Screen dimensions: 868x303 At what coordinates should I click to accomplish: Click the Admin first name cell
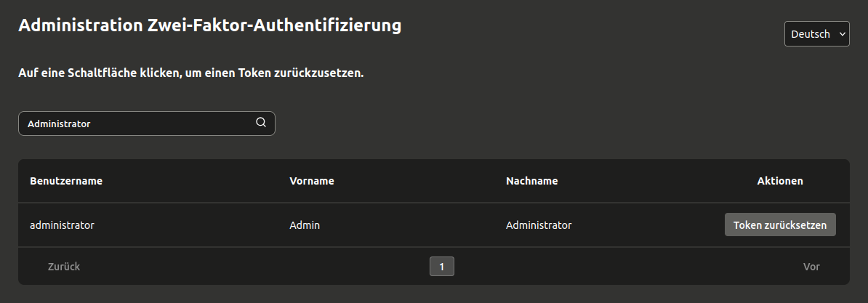point(305,225)
